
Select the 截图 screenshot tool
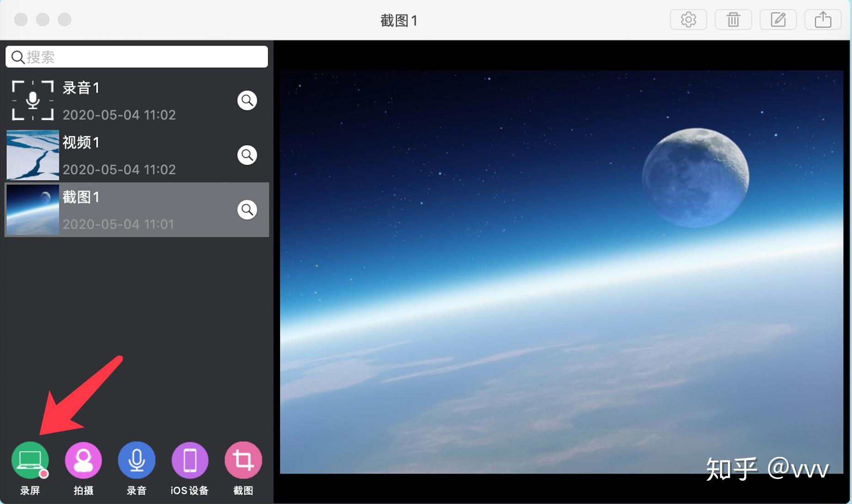(x=243, y=461)
